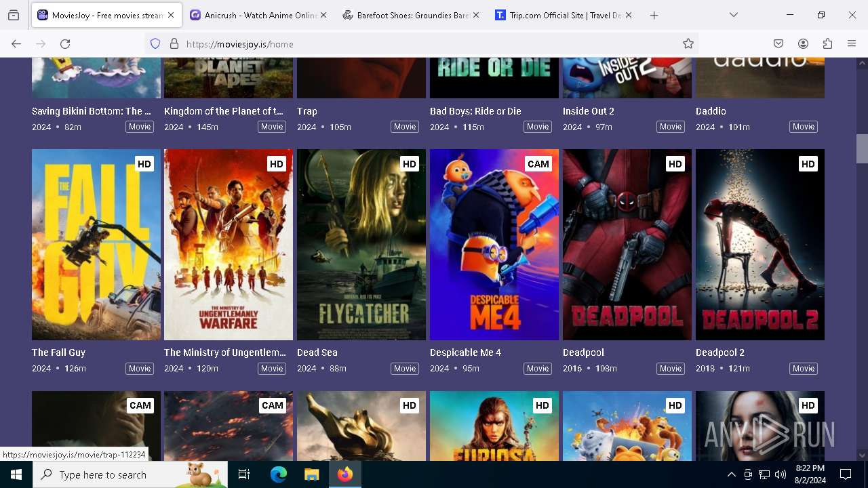Screen dimensions: 868x488
Task: Click the CAM badge on Despicable Me 4
Action: click(x=538, y=164)
